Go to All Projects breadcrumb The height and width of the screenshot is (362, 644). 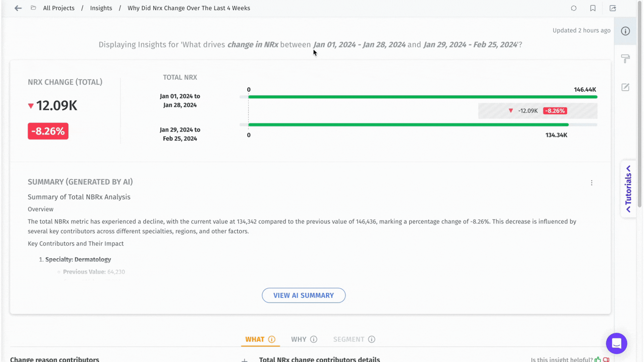point(59,8)
